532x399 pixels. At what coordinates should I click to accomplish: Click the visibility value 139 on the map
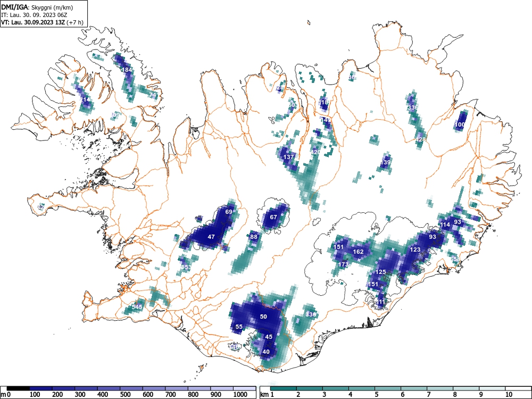pyautogui.click(x=385, y=162)
